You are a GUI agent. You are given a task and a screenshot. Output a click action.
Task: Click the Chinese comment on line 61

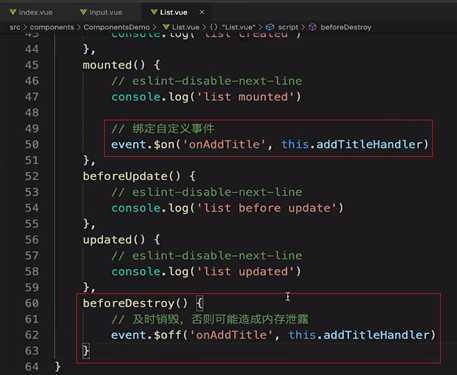pyautogui.click(x=210, y=319)
